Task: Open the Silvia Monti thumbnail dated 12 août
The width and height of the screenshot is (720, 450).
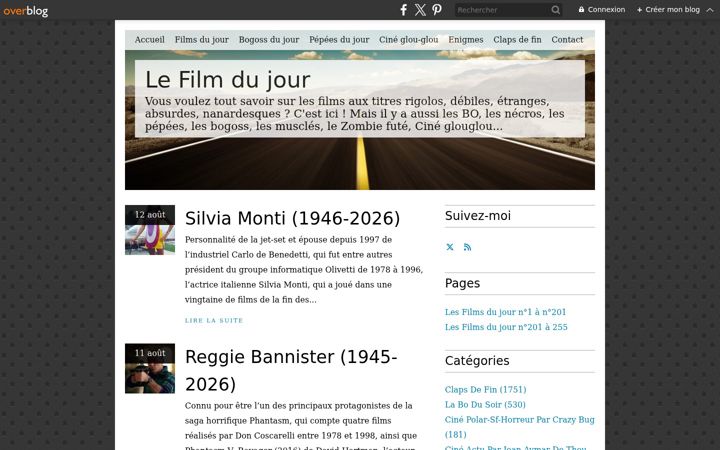Action: click(x=150, y=230)
